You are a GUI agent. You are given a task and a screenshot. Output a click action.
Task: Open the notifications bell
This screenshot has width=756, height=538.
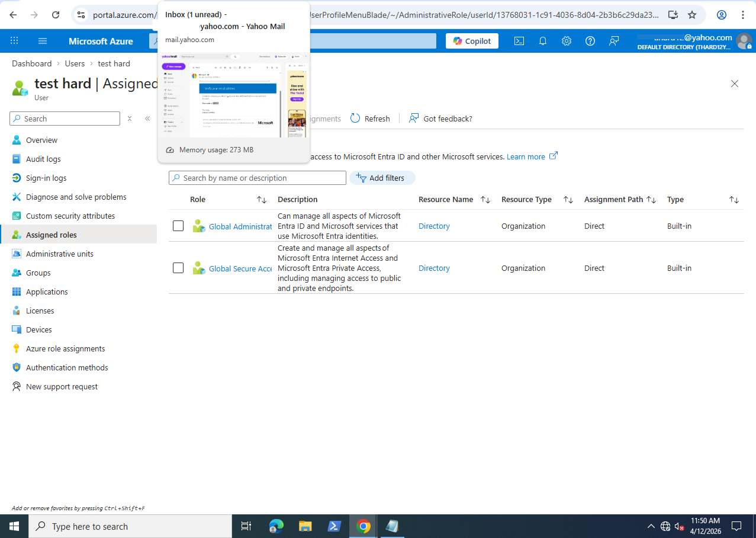point(543,41)
